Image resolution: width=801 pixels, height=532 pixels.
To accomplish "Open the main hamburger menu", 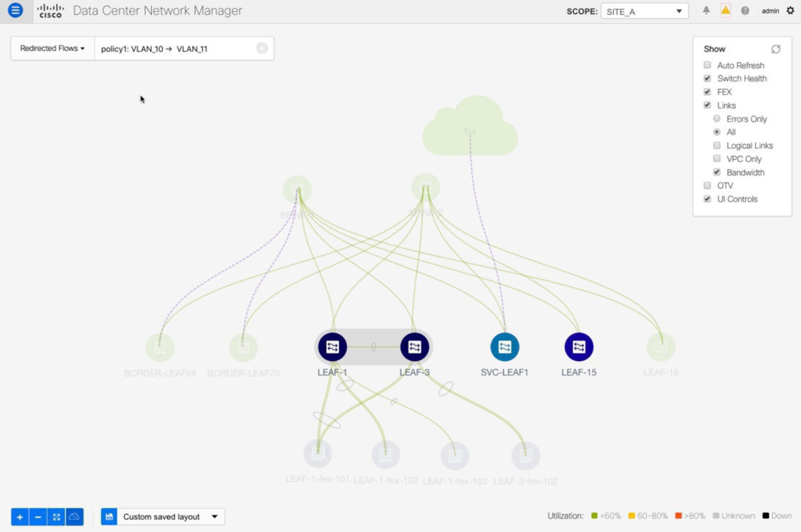I will tap(15, 10).
